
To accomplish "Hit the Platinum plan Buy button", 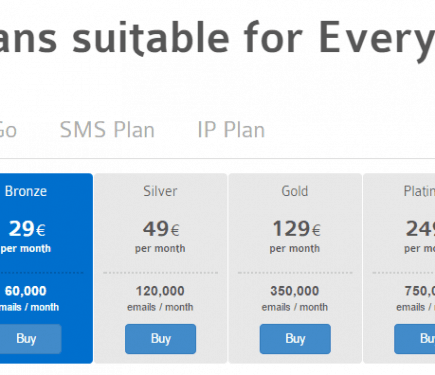I will coord(415,339).
